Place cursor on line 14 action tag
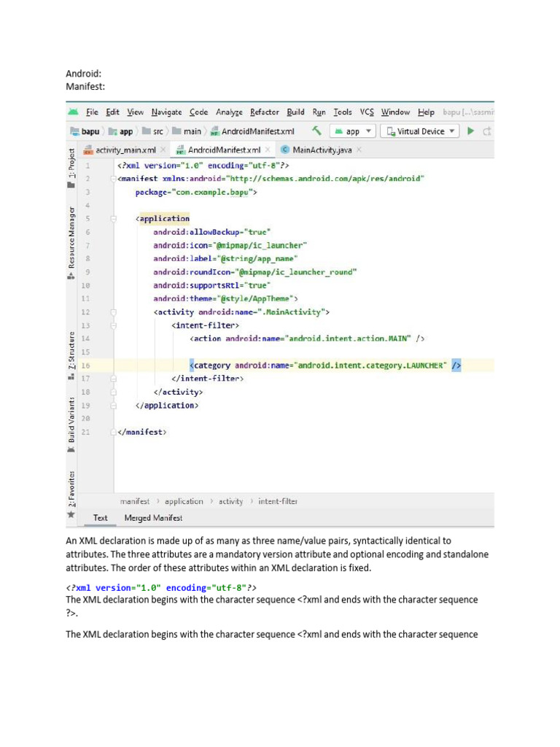This screenshot has height=747, width=560. (x=306, y=338)
